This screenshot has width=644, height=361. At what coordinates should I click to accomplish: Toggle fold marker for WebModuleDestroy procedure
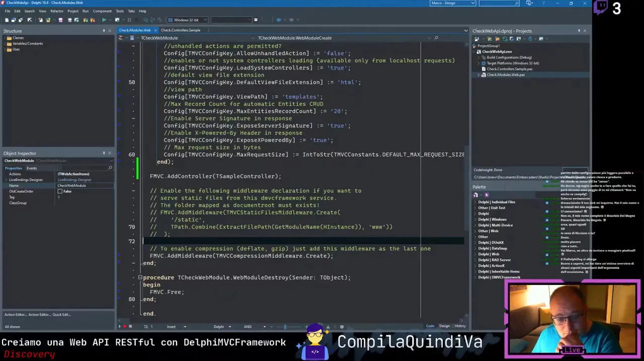140,277
